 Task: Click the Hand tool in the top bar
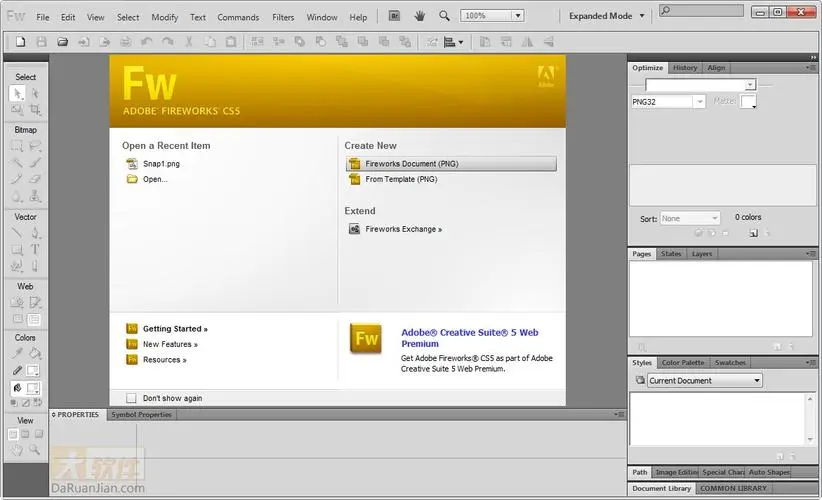420,16
